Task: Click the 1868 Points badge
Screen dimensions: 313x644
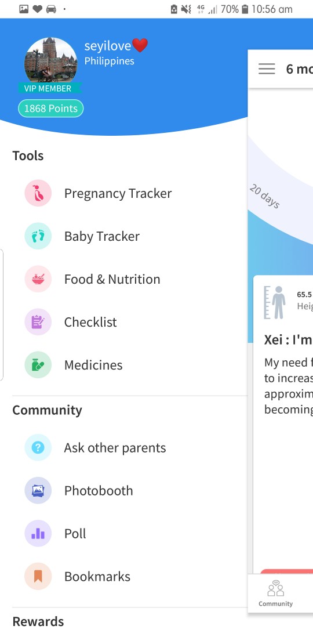Action: click(x=51, y=108)
